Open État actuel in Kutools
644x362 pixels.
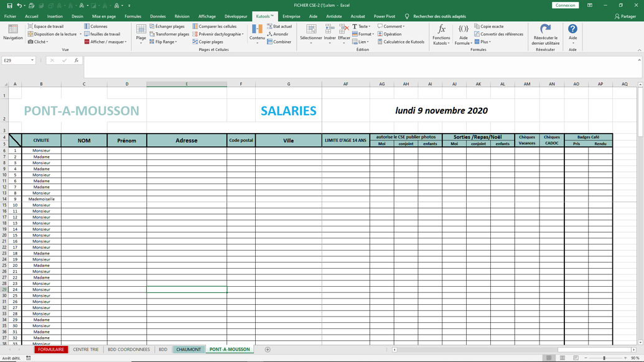click(276, 27)
